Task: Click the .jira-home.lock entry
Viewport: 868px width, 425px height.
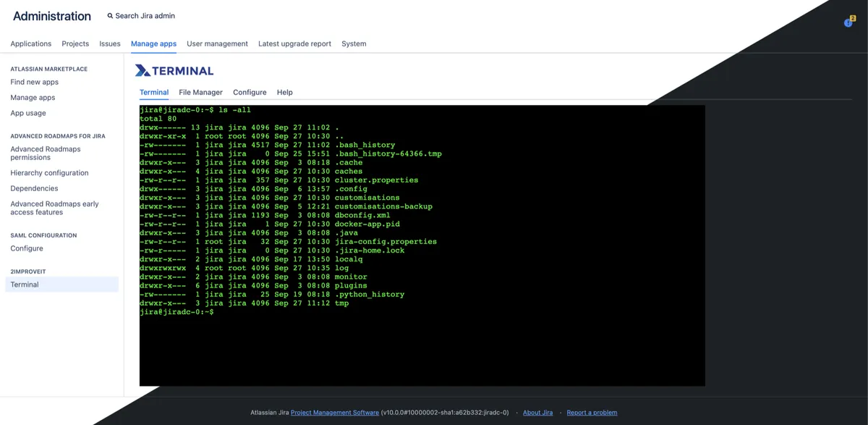Action: [370, 251]
